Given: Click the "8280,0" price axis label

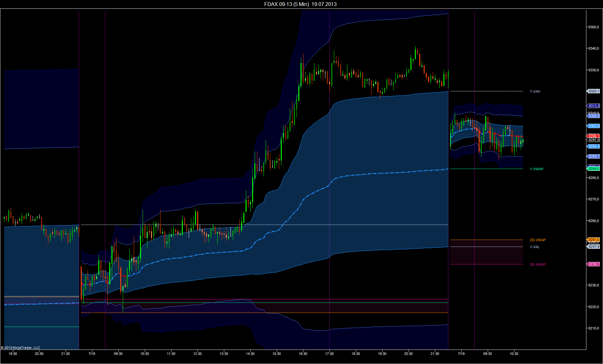Looking at the screenshot, I should tap(594, 178).
